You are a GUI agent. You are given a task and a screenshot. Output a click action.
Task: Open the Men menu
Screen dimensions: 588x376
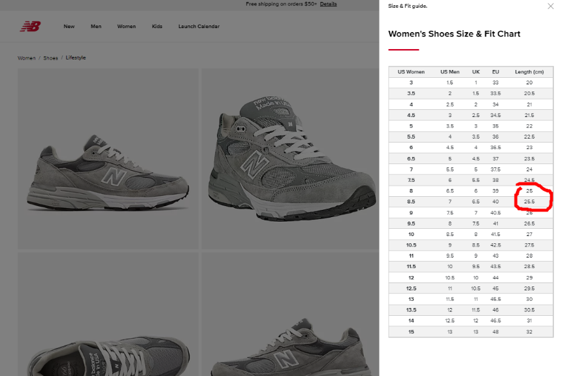pos(96,26)
